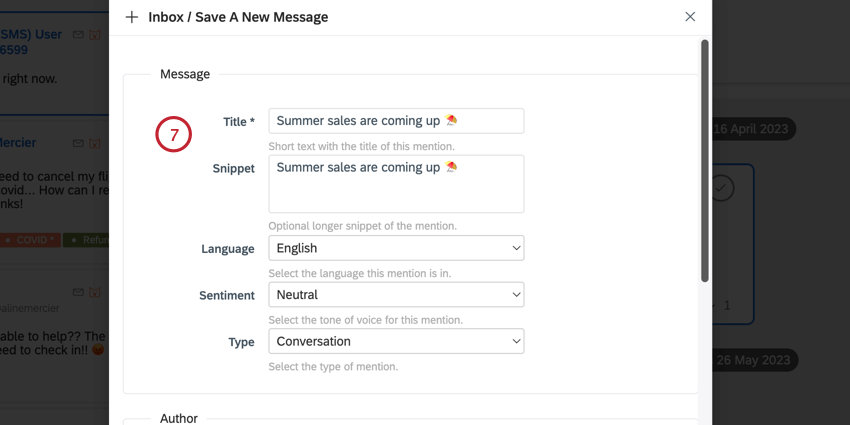850x425 pixels.
Task: Click the 26 May 2023 date badge
Action: [754, 360]
